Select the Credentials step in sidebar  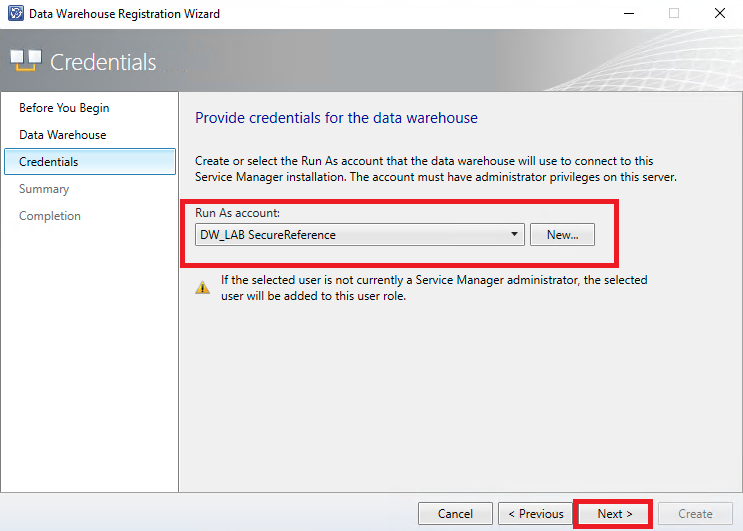(x=48, y=162)
